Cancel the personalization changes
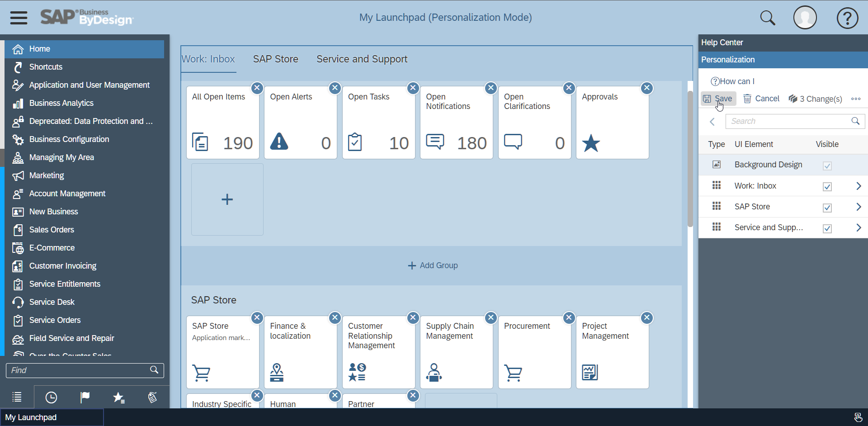The height and width of the screenshot is (426, 868). (x=761, y=99)
